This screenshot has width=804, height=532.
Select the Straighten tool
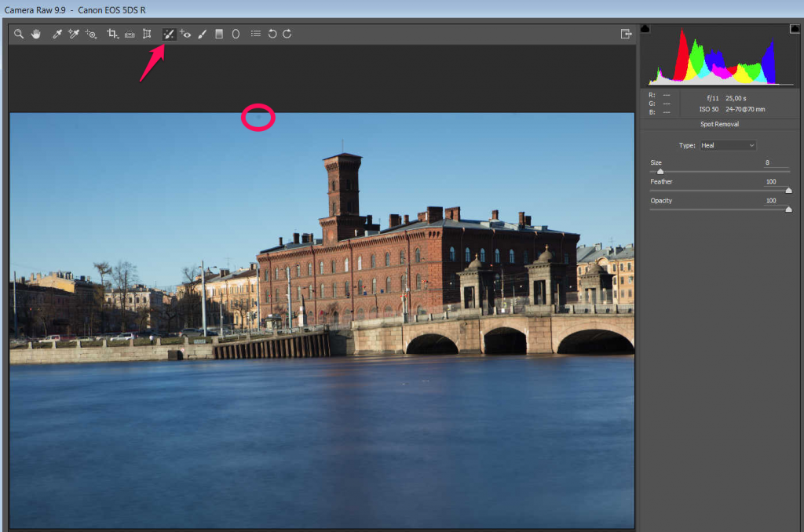click(x=130, y=35)
